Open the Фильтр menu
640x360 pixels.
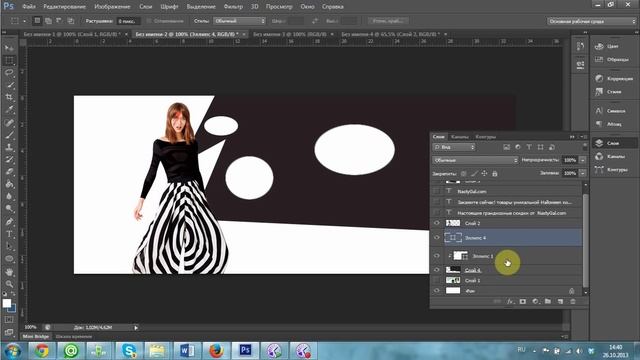(233, 7)
